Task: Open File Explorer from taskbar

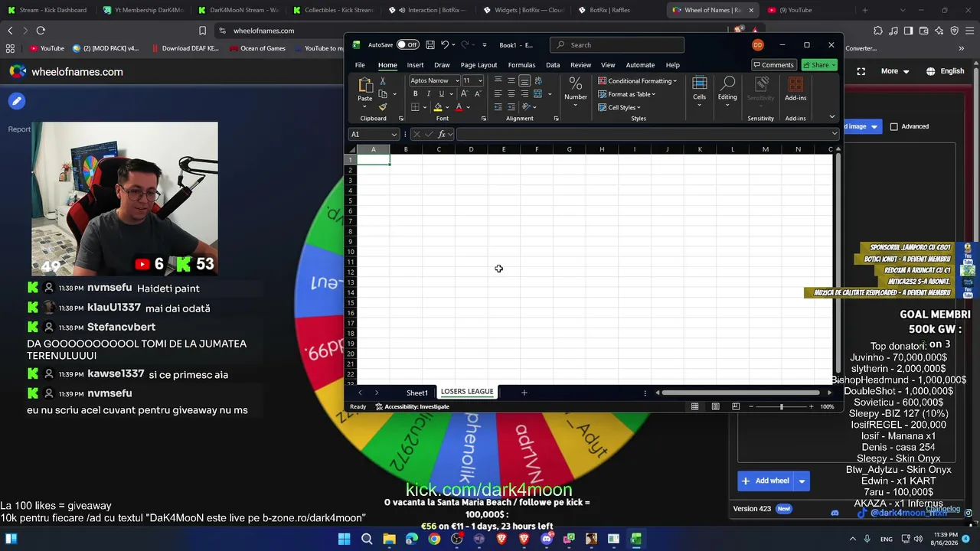Action: pos(389,539)
